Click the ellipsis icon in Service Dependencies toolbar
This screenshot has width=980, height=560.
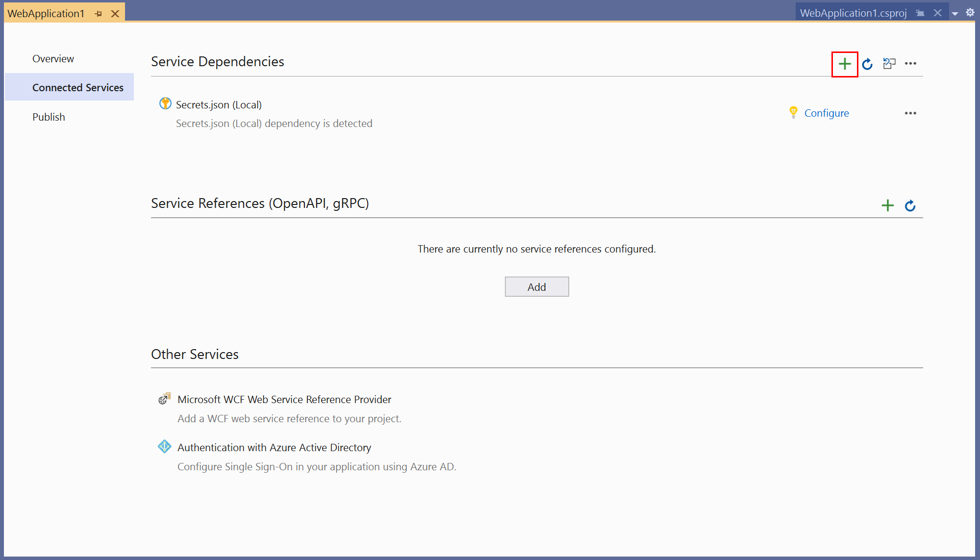(911, 63)
